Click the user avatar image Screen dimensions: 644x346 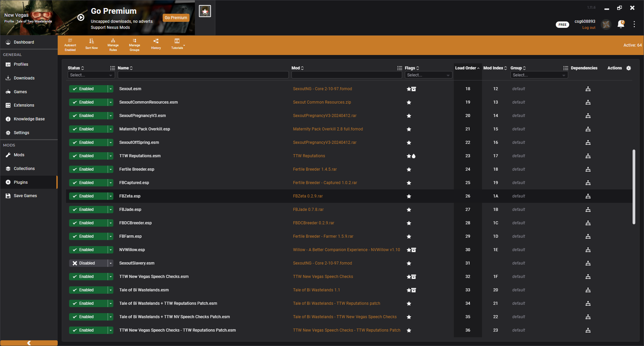pos(606,24)
